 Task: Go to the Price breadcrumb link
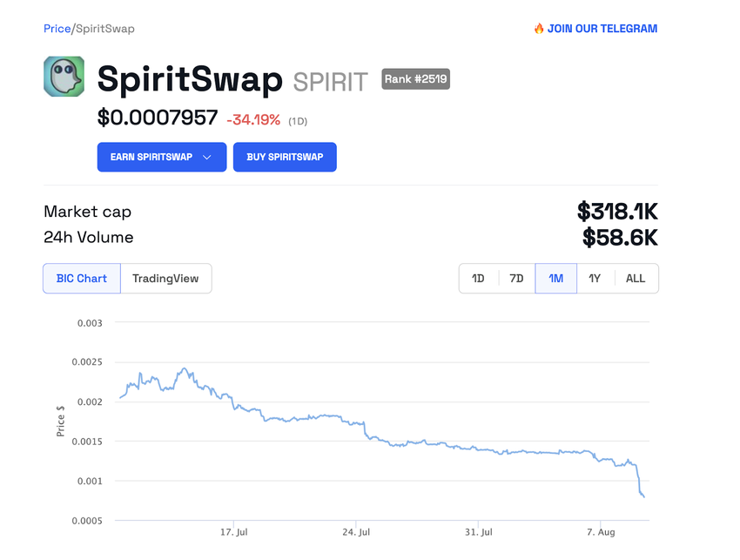[57, 29]
